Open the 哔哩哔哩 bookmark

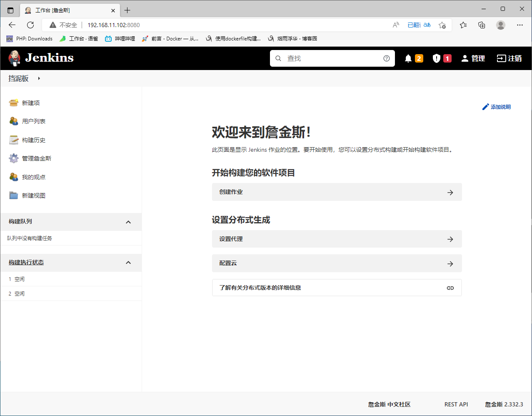120,39
